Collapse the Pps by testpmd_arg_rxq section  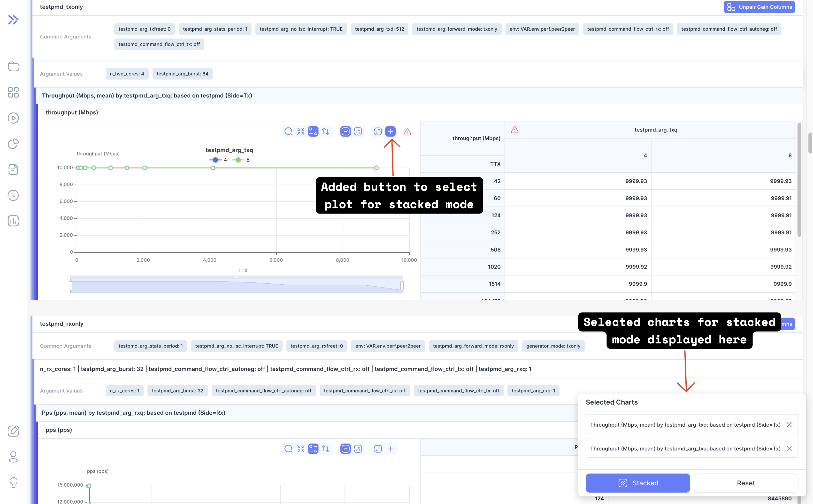point(133,413)
